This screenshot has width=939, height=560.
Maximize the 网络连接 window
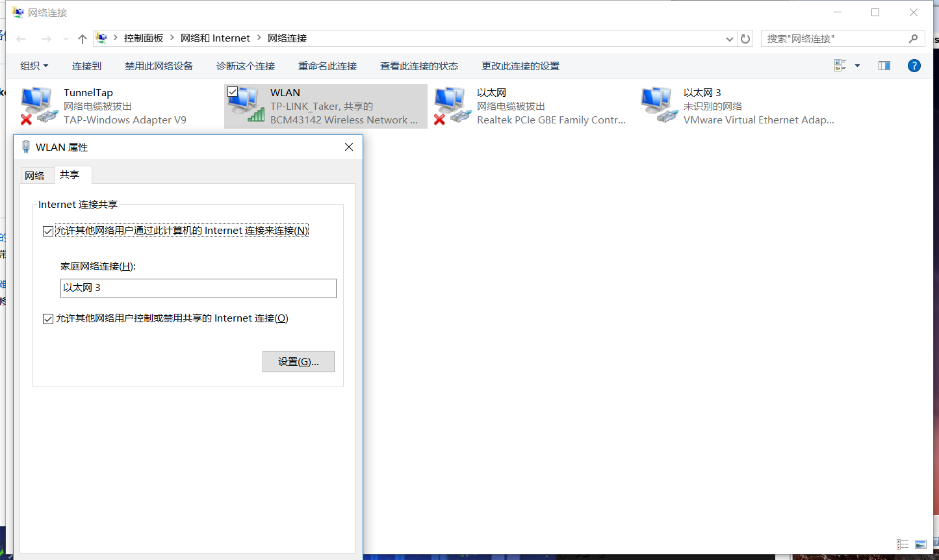(x=875, y=12)
